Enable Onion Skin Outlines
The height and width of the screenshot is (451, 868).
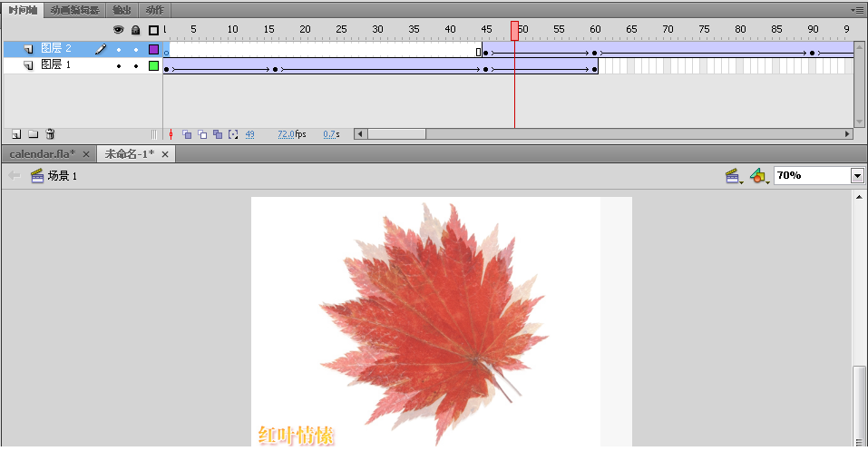tap(202, 134)
